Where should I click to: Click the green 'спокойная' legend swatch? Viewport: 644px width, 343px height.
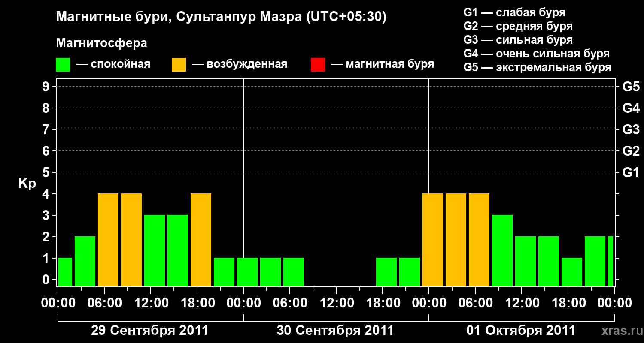click(x=63, y=65)
